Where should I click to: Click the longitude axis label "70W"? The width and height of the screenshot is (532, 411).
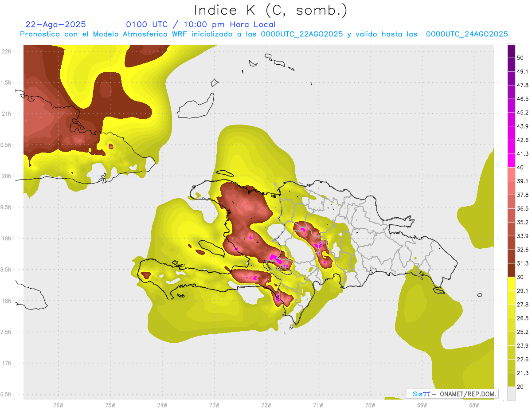point(370,405)
